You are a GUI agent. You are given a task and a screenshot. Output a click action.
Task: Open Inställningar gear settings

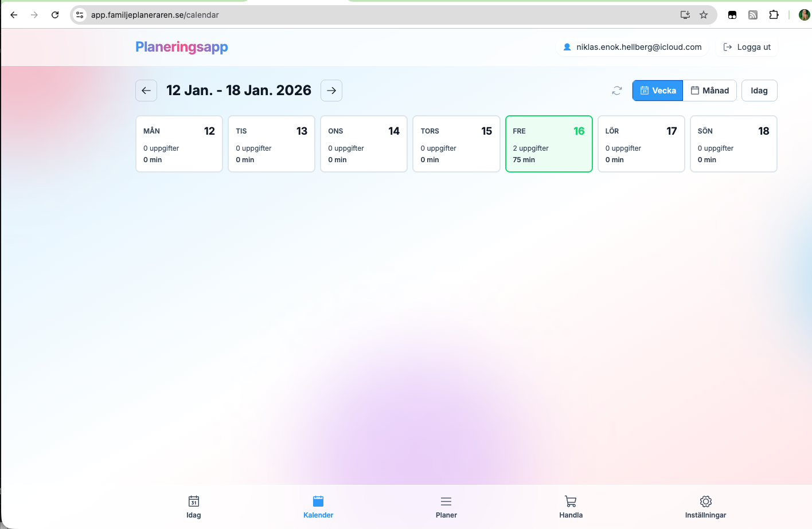[x=705, y=507]
